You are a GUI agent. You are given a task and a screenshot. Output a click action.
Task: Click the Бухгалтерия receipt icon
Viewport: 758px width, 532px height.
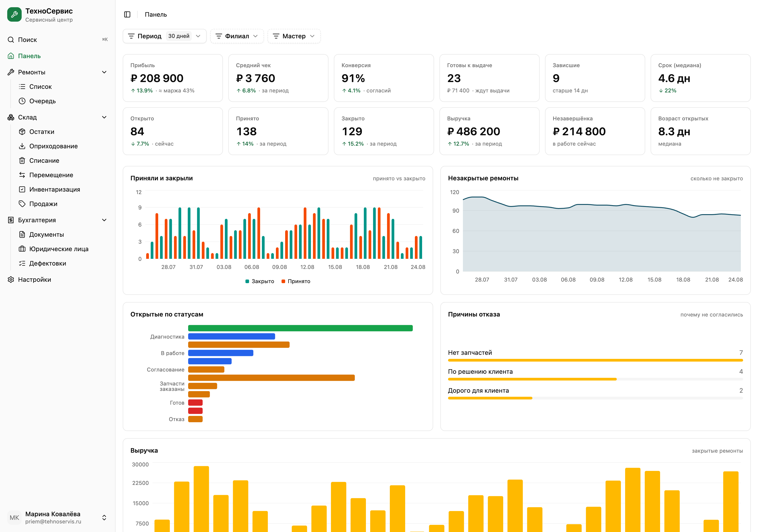point(11,220)
